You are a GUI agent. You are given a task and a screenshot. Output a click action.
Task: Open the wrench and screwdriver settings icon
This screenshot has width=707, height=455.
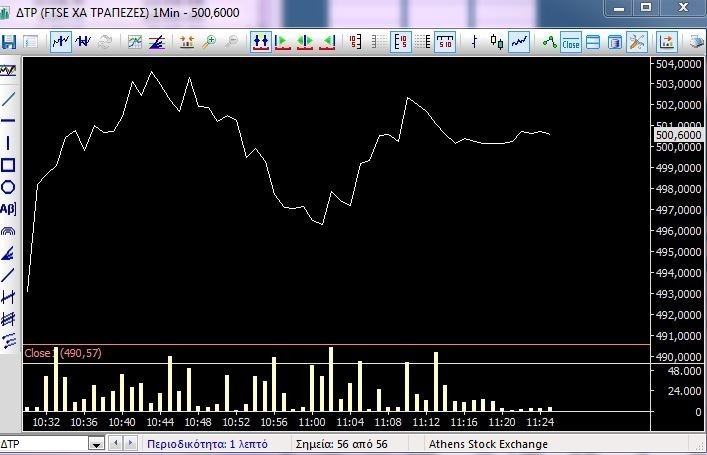click(637, 43)
